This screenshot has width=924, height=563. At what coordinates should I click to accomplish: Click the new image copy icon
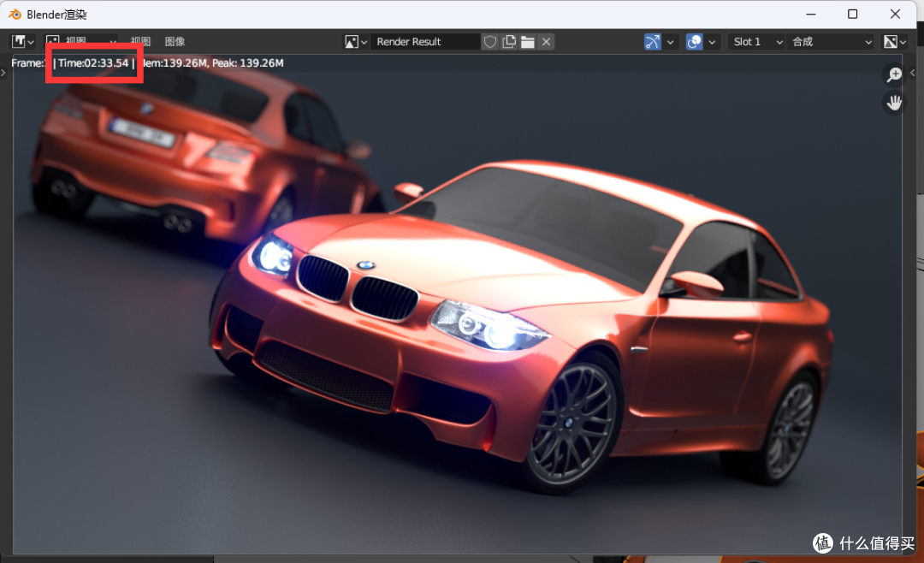point(509,42)
